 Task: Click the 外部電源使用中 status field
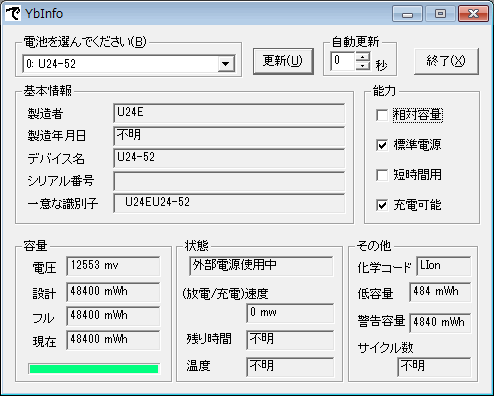(261, 266)
